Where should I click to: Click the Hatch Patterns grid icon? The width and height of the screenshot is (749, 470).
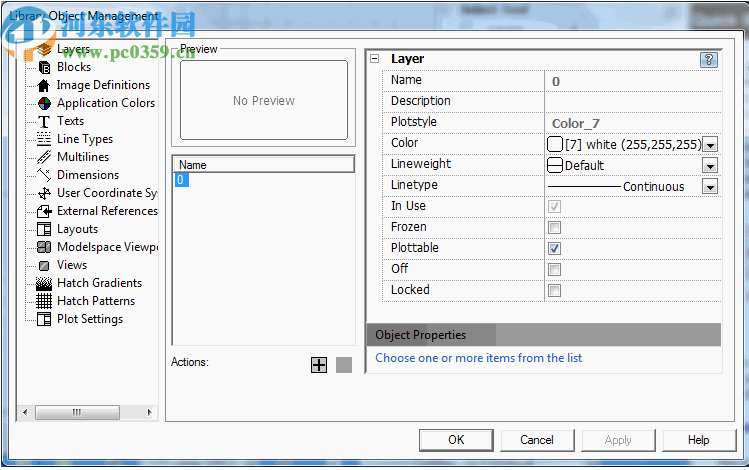tap(44, 301)
